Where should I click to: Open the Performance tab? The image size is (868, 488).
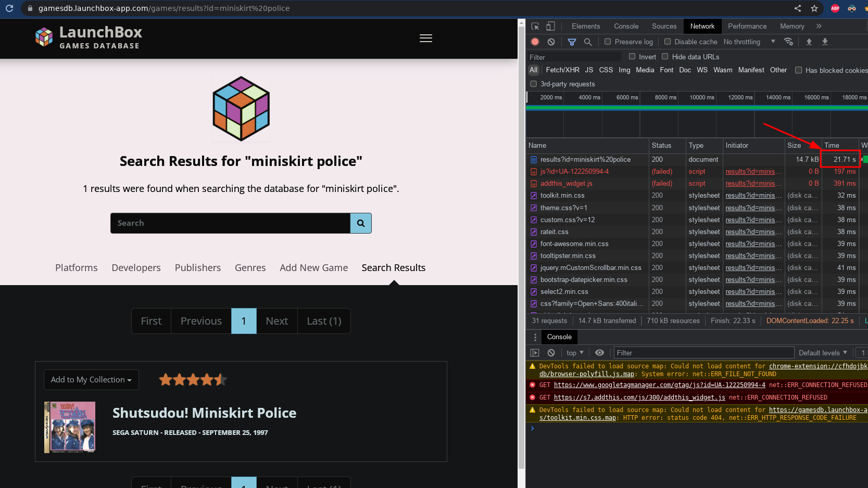point(747,26)
